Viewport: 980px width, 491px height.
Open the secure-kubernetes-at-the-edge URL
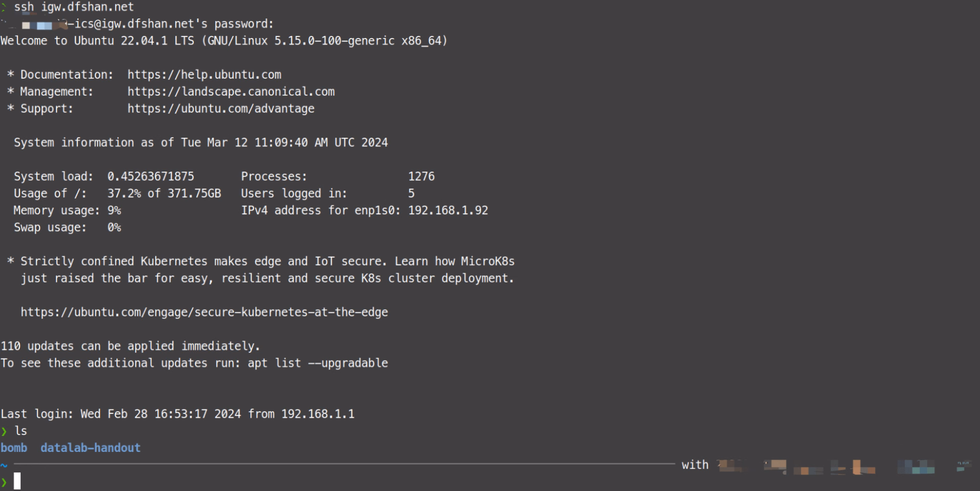coord(204,312)
